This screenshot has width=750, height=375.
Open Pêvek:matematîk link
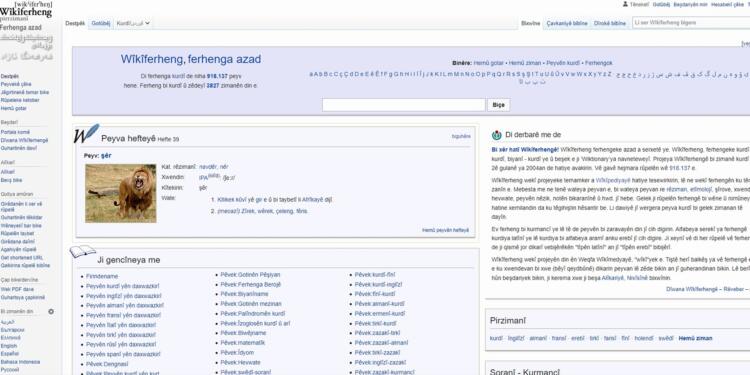click(x=243, y=342)
